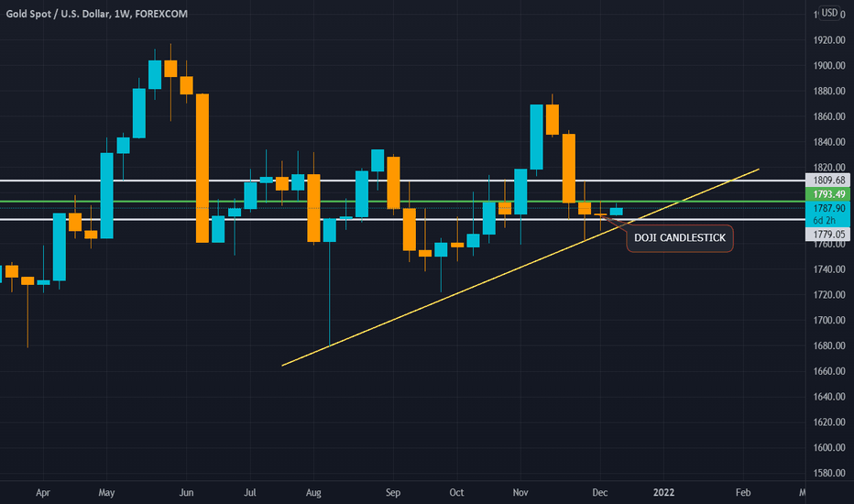
Task: Click the Jun label on time axis
Action: pos(186,493)
